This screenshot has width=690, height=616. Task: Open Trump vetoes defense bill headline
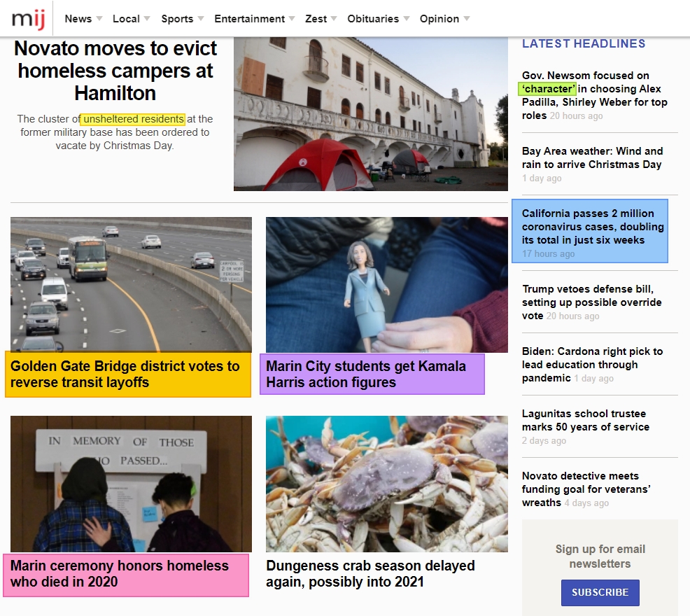coord(592,302)
